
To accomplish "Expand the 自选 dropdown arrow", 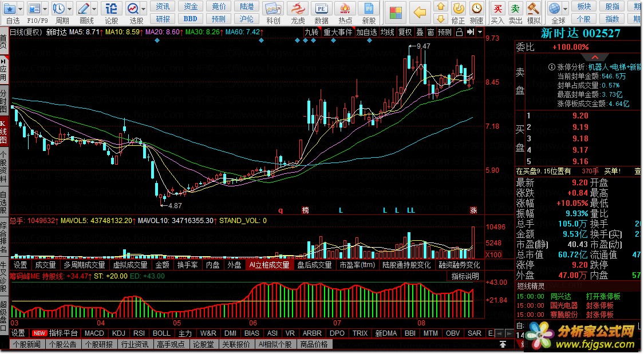I will click(21, 8).
